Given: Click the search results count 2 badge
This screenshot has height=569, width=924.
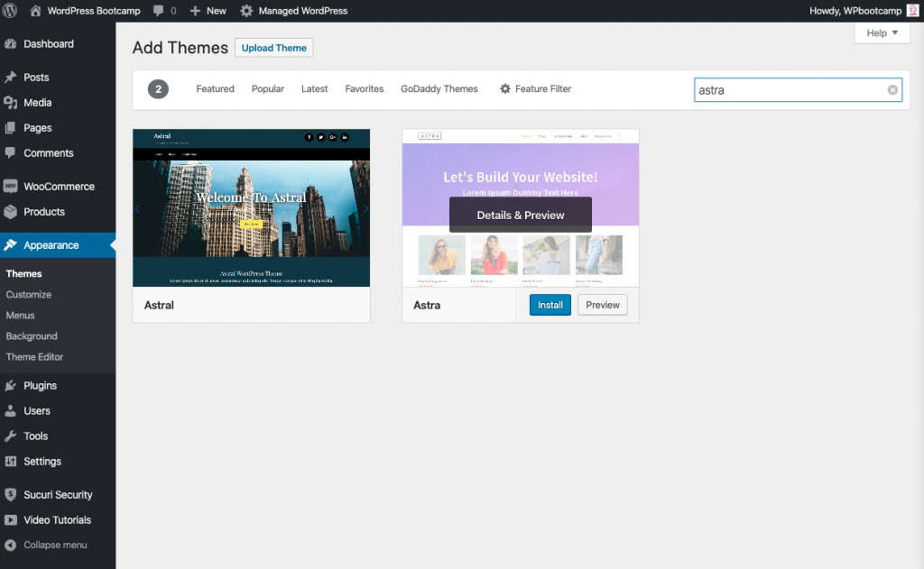Looking at the screenshot, I should (x=158, y=89).
